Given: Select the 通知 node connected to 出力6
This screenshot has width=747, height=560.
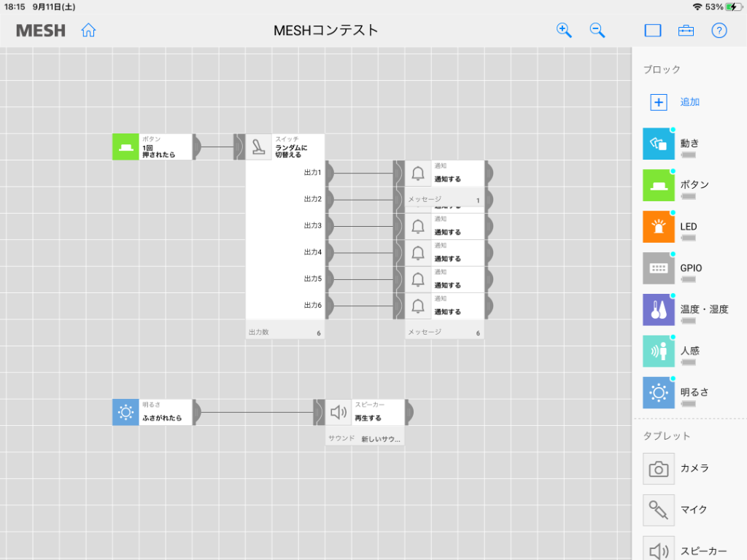Looking at the screenshot, I should (444, 306).
